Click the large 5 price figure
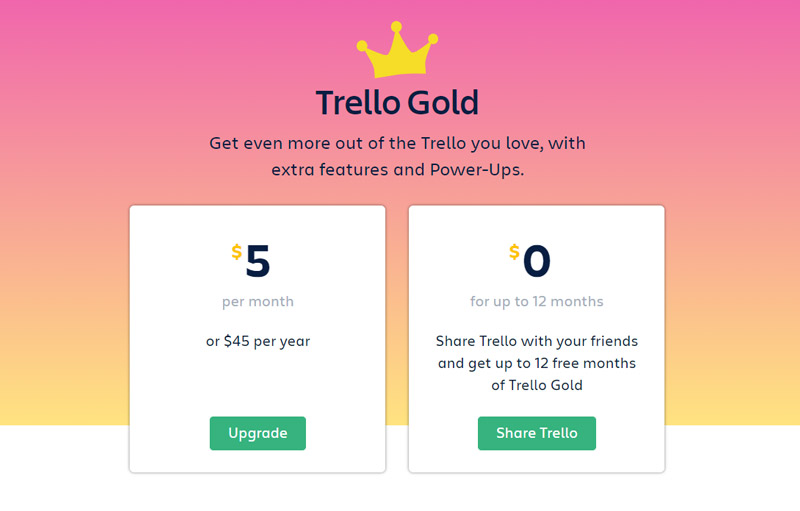 click(x=258, y=262)
